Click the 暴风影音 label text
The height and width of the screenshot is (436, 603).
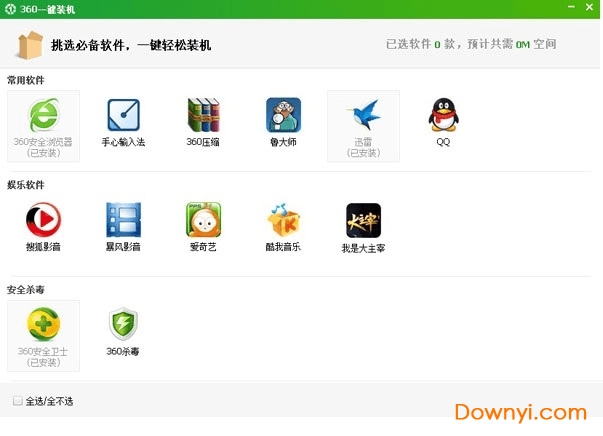[x=123, y=246]
